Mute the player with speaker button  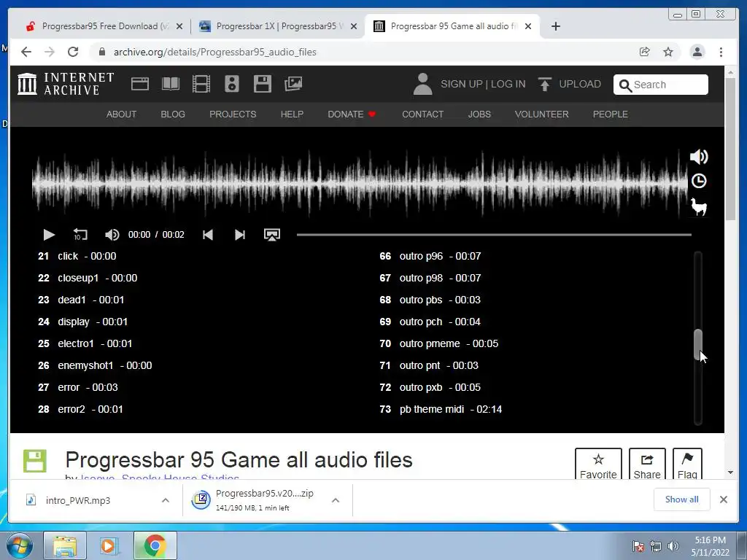112,235
